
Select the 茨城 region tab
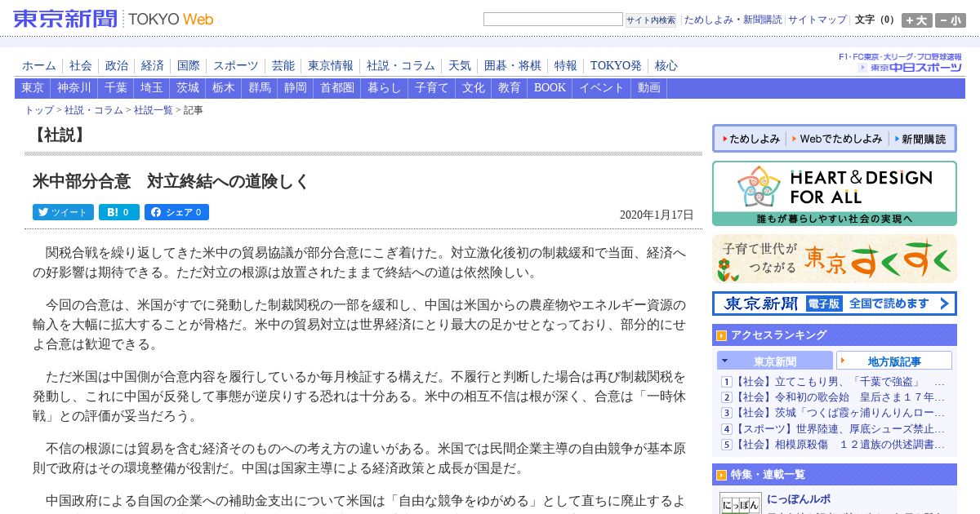188,88
